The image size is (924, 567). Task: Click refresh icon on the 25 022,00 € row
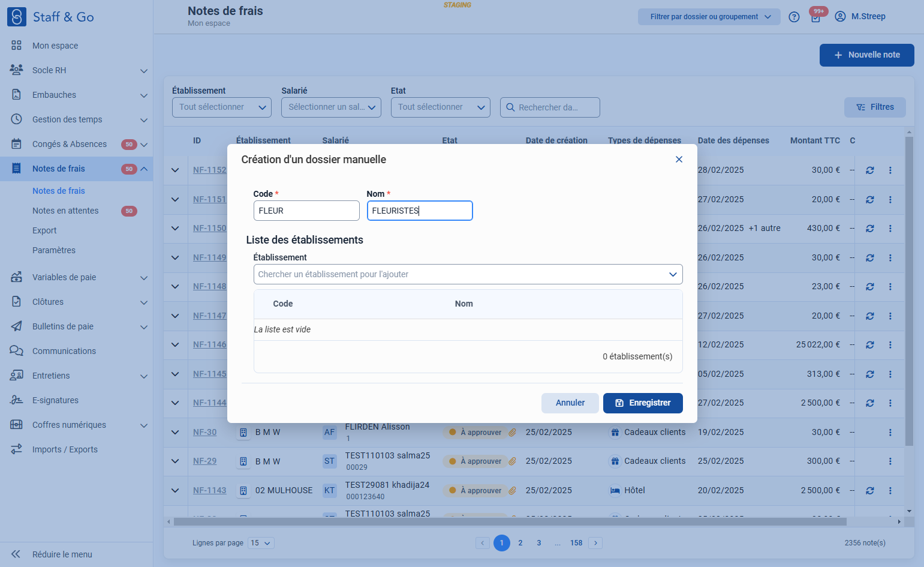pos(869,345)
